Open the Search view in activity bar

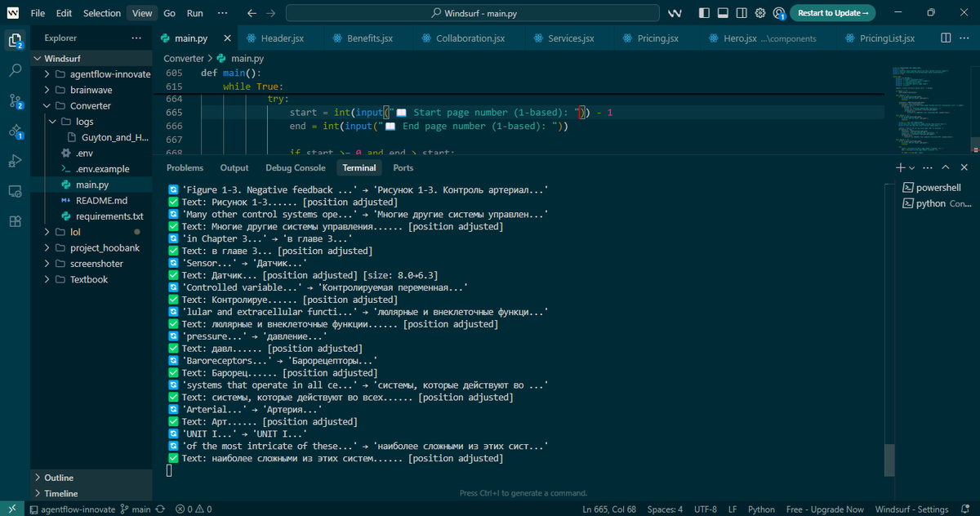pyautogui.click(x=15, y=70)
